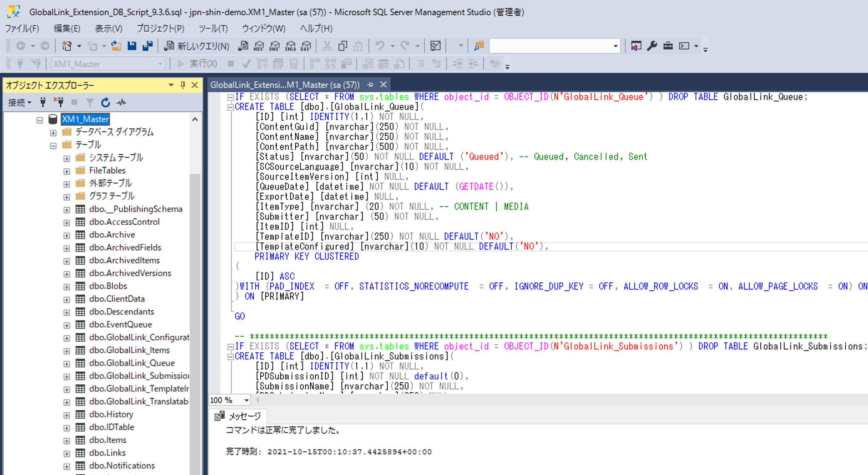The image size is (868, 475).
Task: Click the XMLA query icon
Action: pyautogui.click(x=290, y=46)
